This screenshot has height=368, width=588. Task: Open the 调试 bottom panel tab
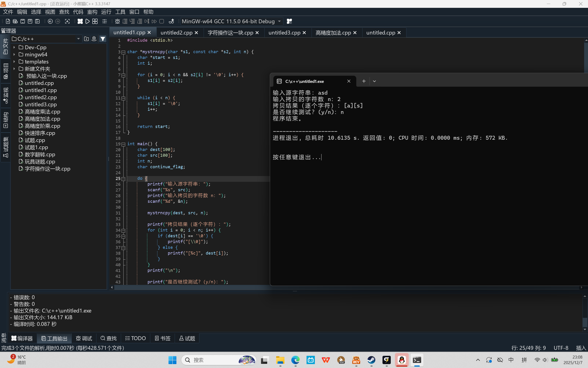pos(84,338)
